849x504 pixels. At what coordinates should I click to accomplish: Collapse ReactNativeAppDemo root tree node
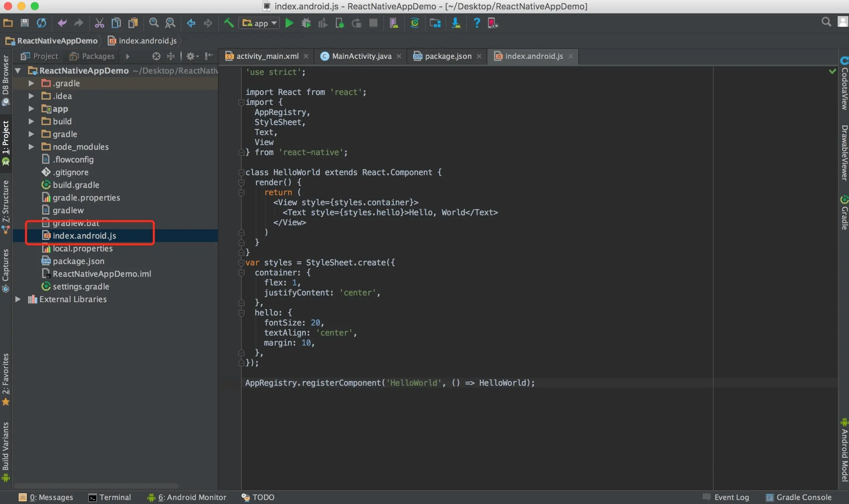(18, 71)
